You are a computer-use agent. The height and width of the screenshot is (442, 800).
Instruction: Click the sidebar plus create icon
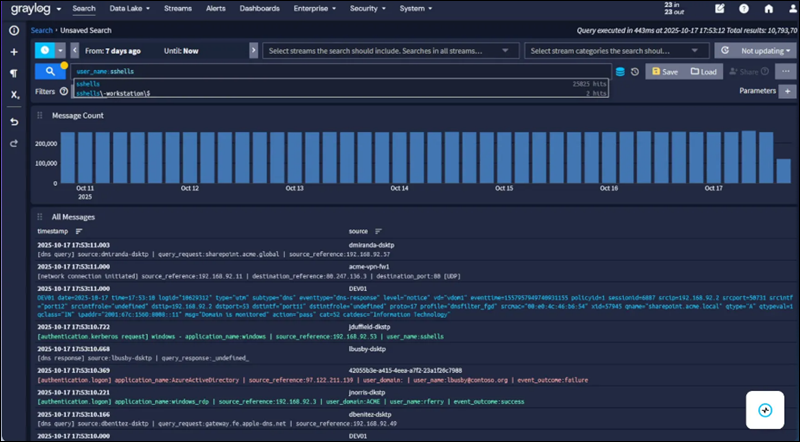(14, 52)
